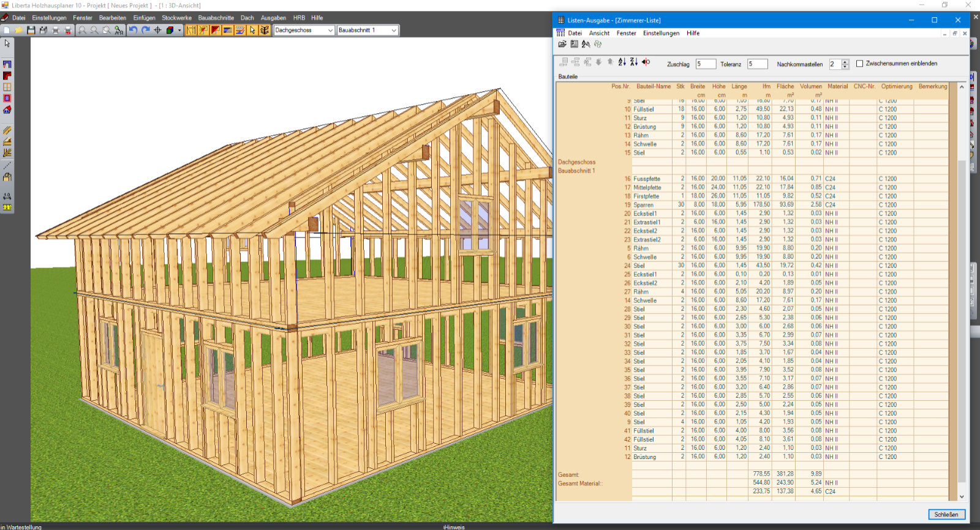Click the save diskette icon
980x530 pixels.
[31, 30]
